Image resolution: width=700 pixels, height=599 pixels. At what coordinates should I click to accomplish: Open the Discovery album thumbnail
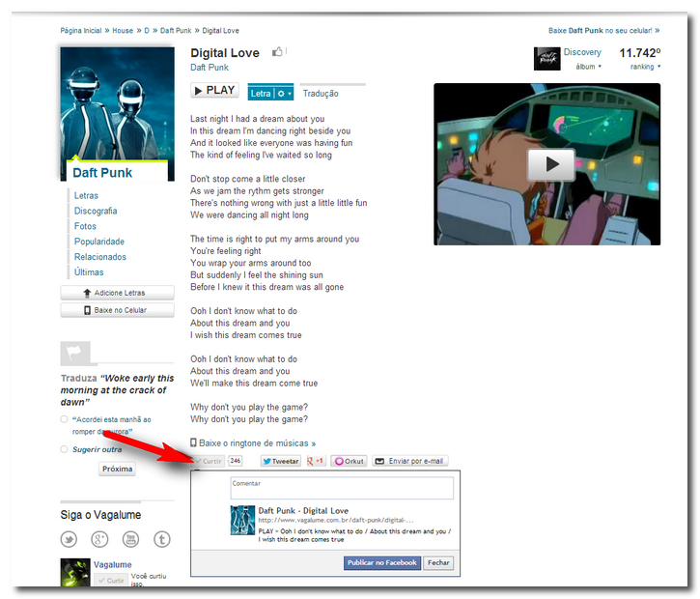click(546, 59)
